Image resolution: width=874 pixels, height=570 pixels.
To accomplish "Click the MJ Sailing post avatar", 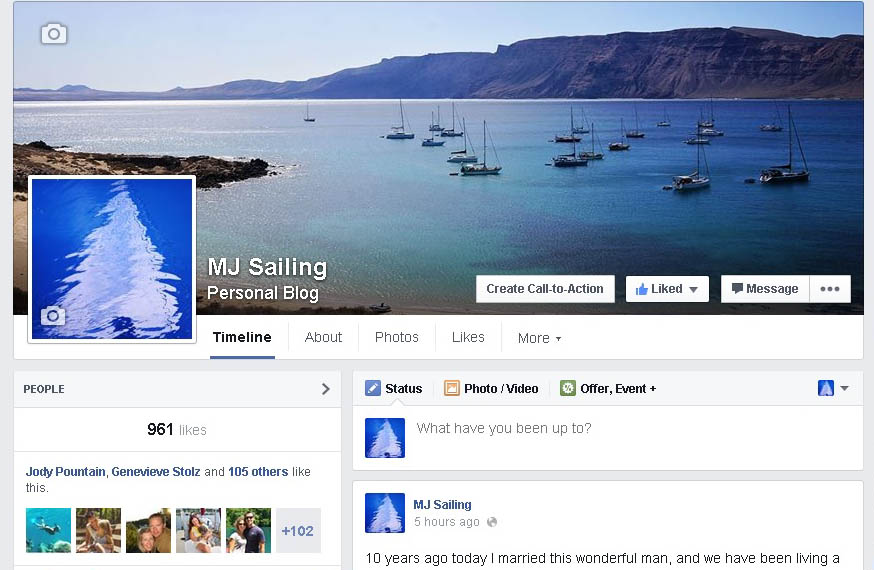I will click(x=385, y=513).
